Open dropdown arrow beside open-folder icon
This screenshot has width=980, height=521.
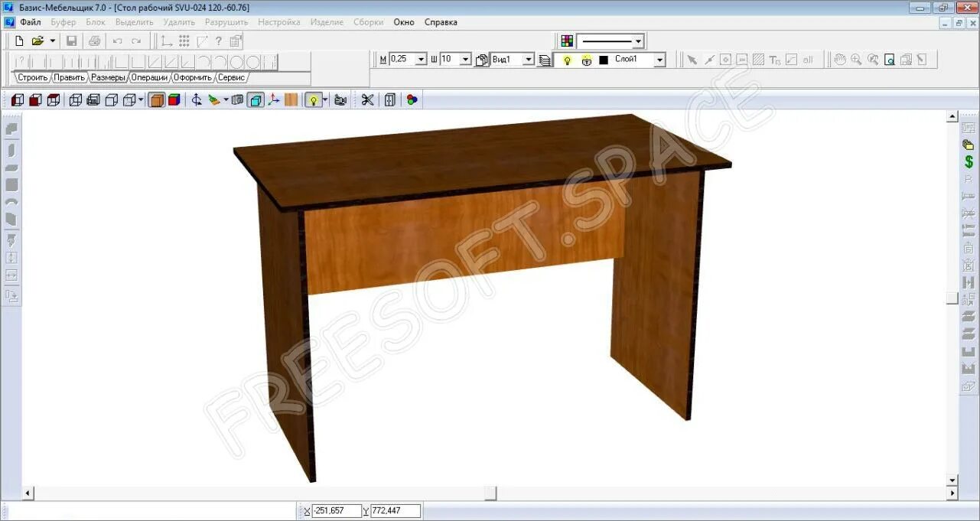[53, 41]
